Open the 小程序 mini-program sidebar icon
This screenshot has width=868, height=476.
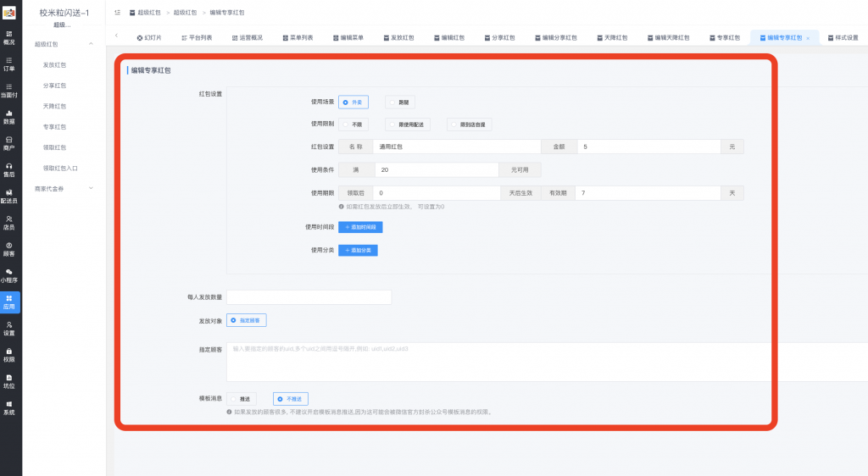click(x=8, y=276)
